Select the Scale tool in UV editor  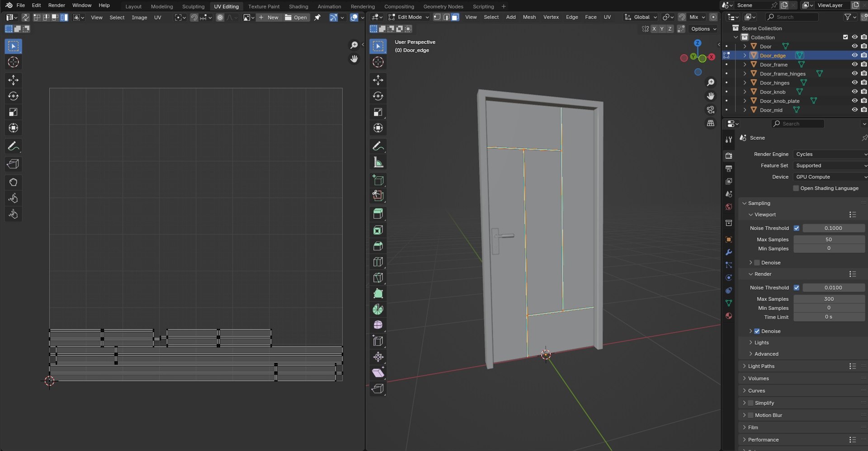pos(13,112)
